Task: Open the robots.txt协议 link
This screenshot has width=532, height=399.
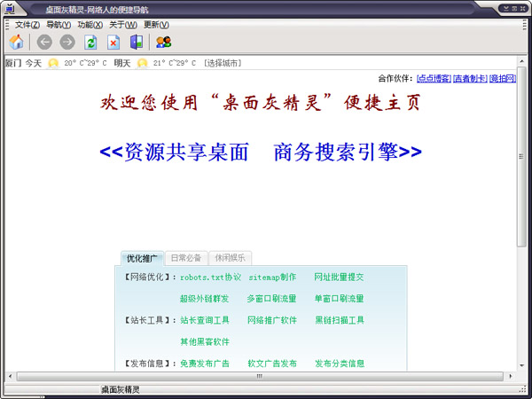Action: point(210,278)
